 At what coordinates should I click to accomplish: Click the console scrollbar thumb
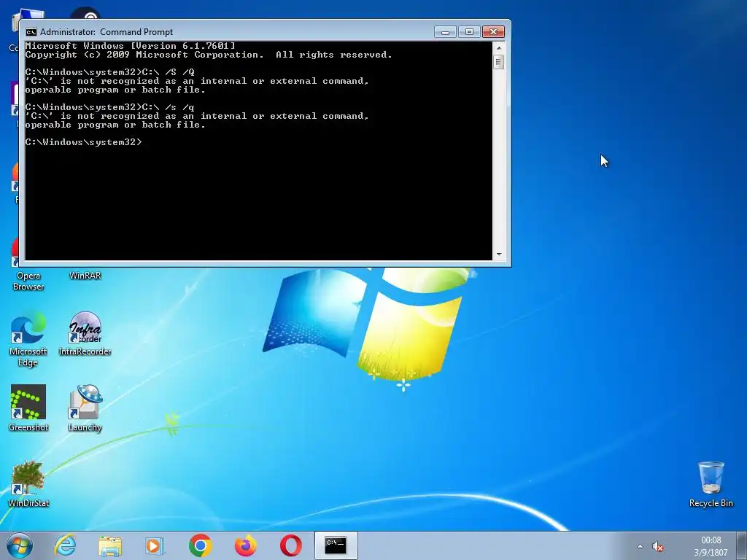coord(499,63)
